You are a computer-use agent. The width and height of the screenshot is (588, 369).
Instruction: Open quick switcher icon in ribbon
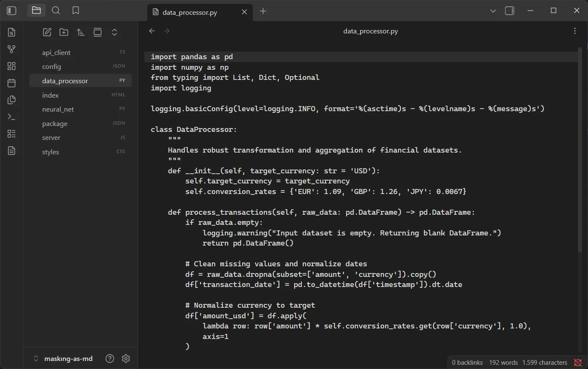click(12, 32)
